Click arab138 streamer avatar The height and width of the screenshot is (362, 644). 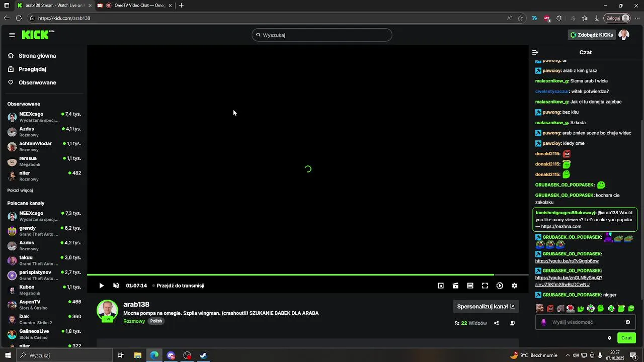click(107, 310)
